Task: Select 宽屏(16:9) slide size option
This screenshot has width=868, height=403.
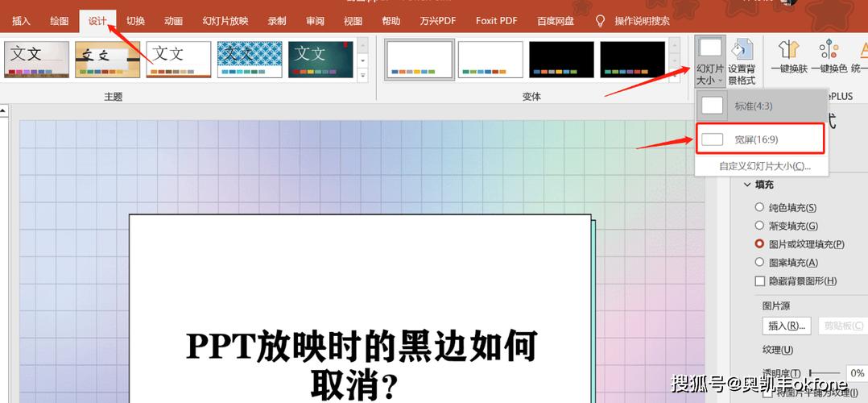Action: [x=761, y=139]
